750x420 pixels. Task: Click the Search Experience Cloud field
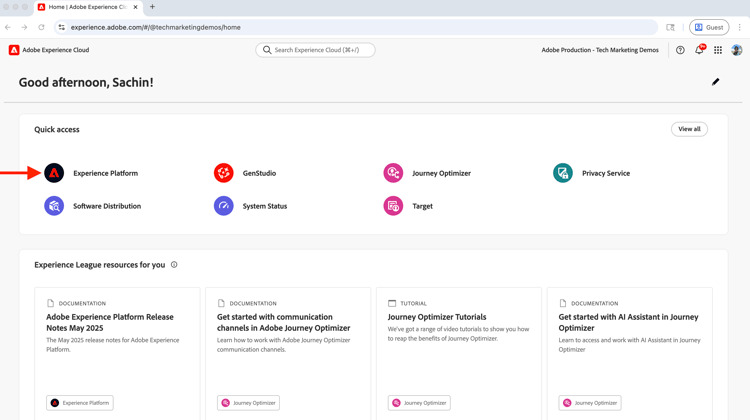315,50
